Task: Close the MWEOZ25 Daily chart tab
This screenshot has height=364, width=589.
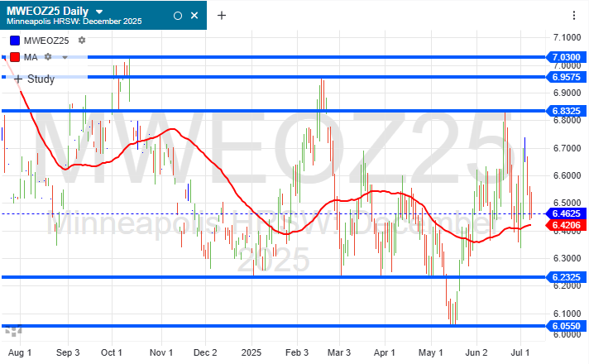Action: click(194, 16)
